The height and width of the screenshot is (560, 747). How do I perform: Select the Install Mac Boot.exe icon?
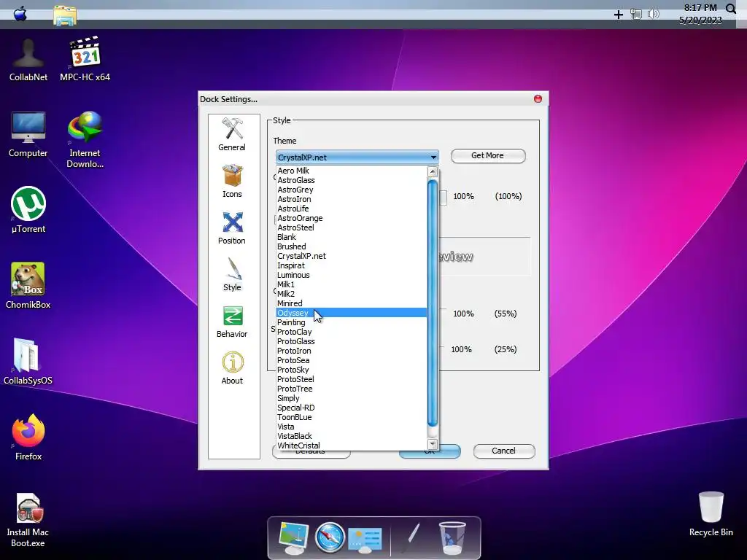pyautogui.click(x=28, y=521)
